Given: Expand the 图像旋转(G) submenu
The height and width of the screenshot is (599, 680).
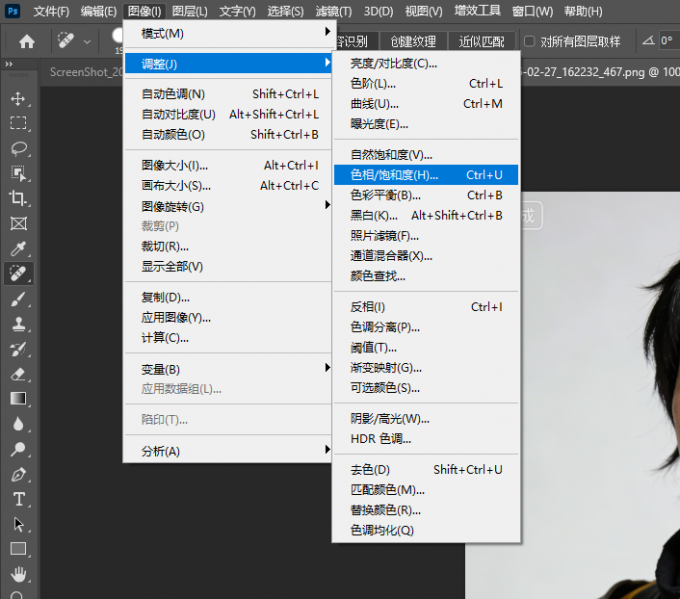Looking at the screenshot, I should click(228, 206).
